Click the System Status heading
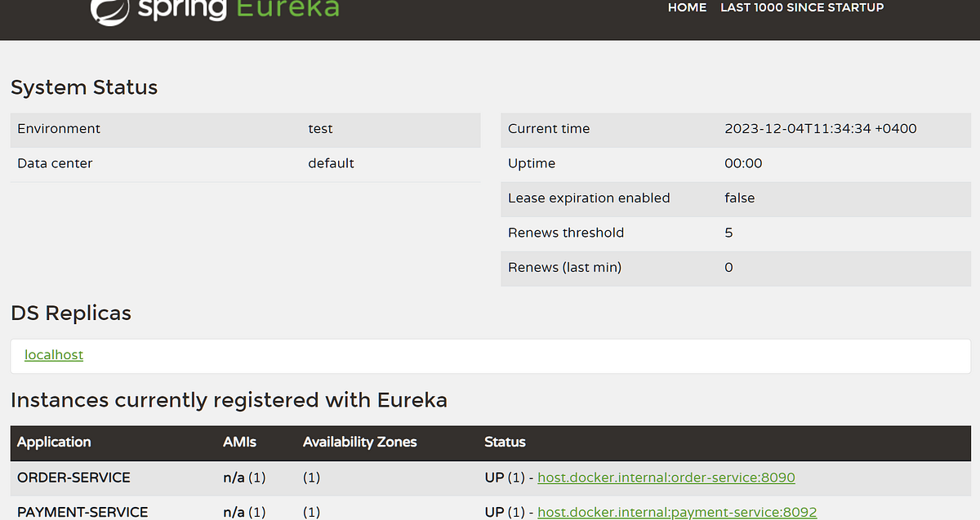This screenshot has width=980, height=520. pyautogui.click(x=84, y=87)
